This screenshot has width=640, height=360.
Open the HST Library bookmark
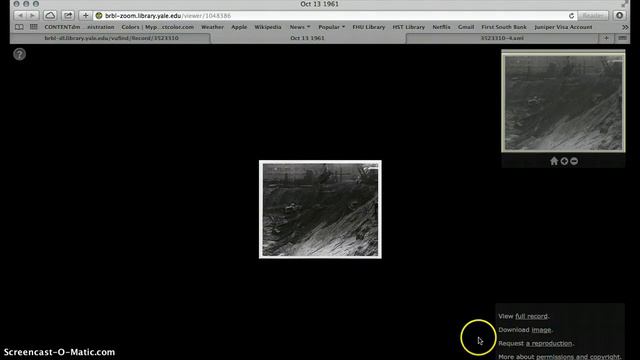pos(409,27)
